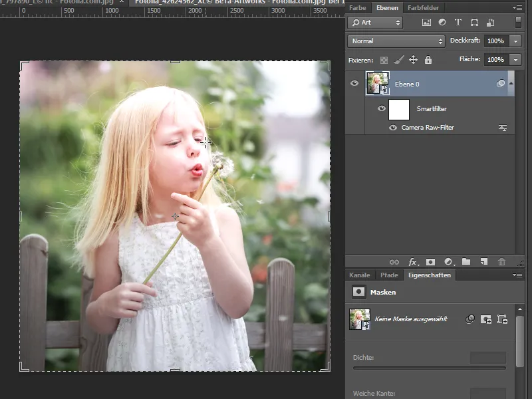Toggle layer filtering switch on or off
The image size is (532, 399).
518,23
